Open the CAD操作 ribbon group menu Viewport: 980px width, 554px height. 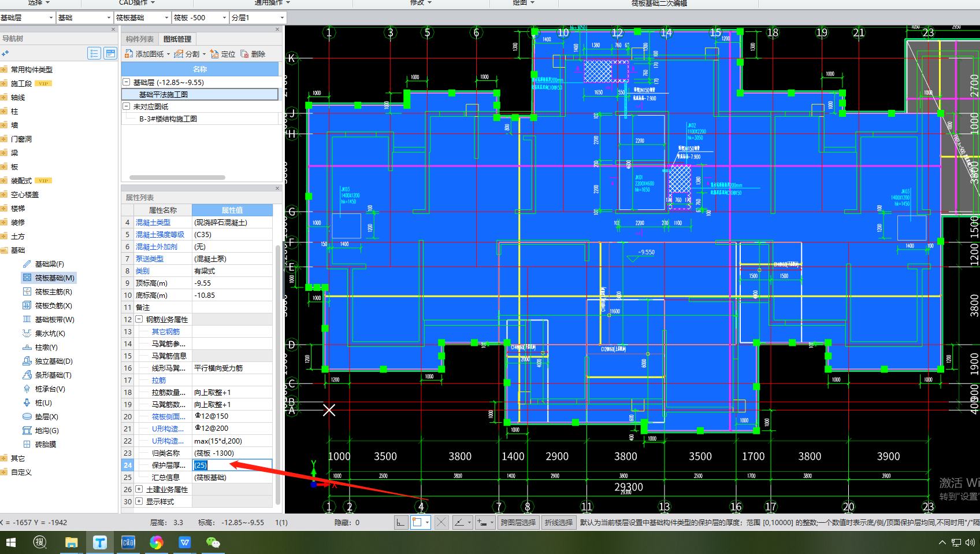click(x=137, y=3)
